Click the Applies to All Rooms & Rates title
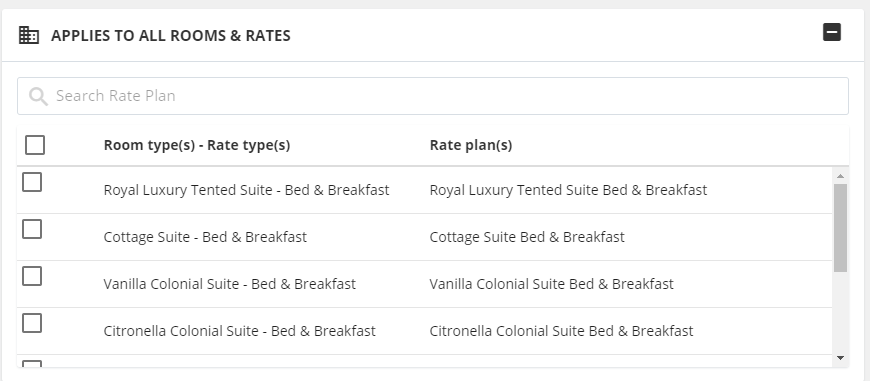Image resolution: width=870 pixels, height=381 pixels. (171, 35)
